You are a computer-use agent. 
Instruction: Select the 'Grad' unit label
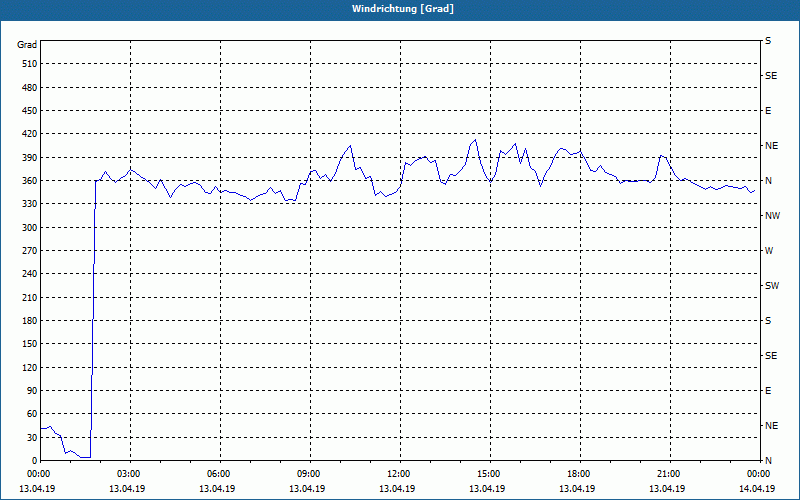point(27,45)
